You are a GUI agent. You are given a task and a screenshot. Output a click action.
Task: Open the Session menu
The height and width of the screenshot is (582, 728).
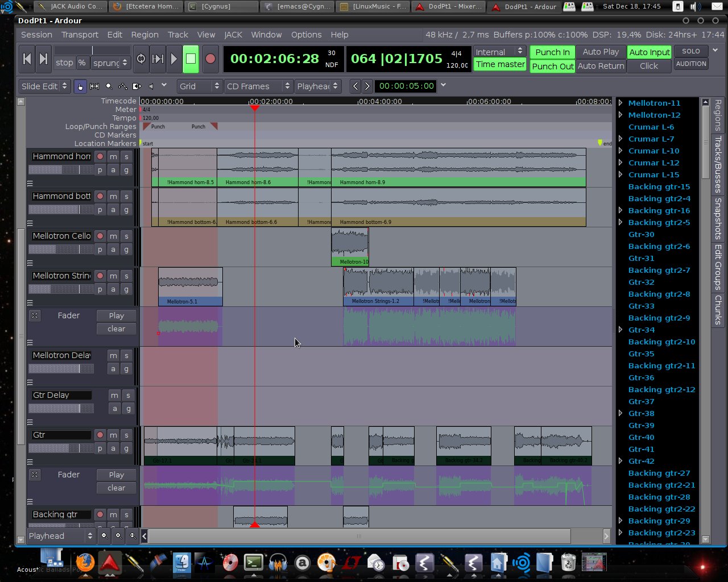pos(36,35)
